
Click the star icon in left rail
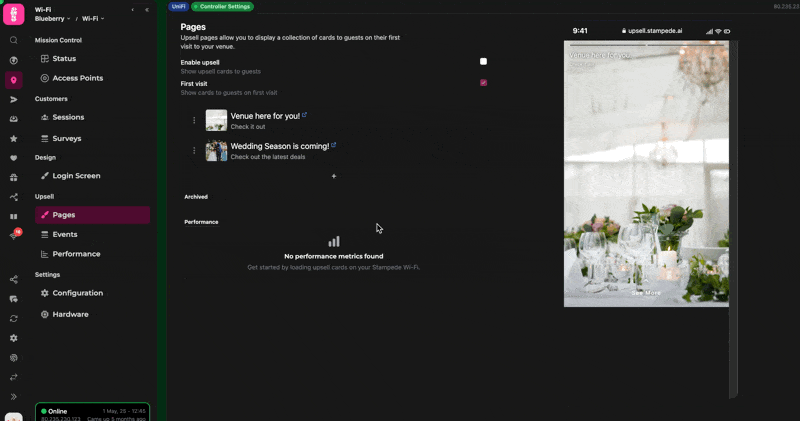coord(14,139)
